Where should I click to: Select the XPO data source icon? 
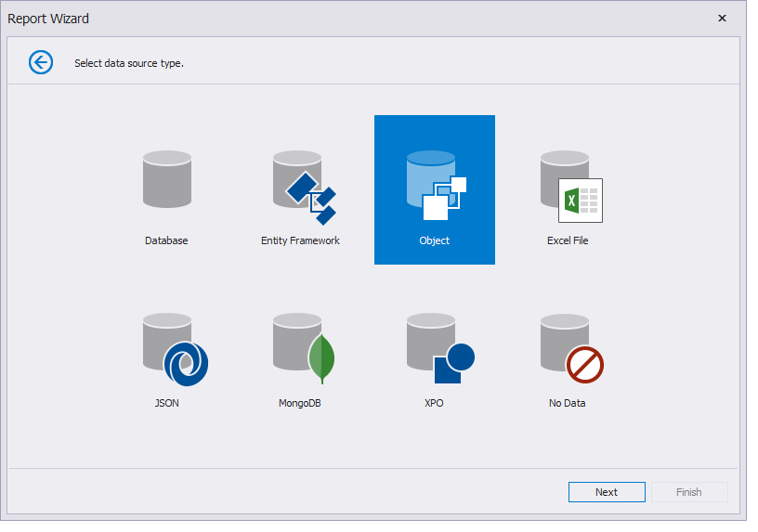440,348
